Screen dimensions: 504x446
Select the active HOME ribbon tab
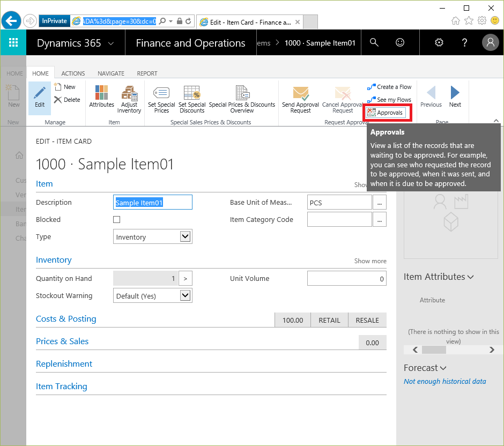[41, 73]
